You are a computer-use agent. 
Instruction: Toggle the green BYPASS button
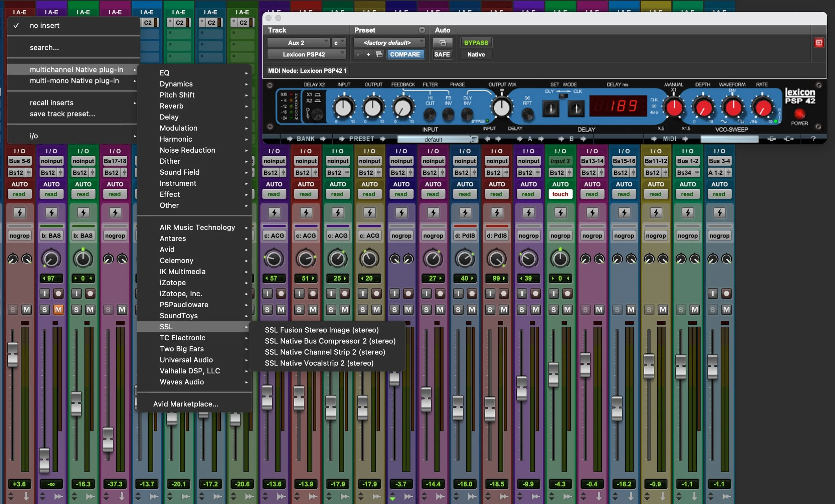[x=476, y=43]
